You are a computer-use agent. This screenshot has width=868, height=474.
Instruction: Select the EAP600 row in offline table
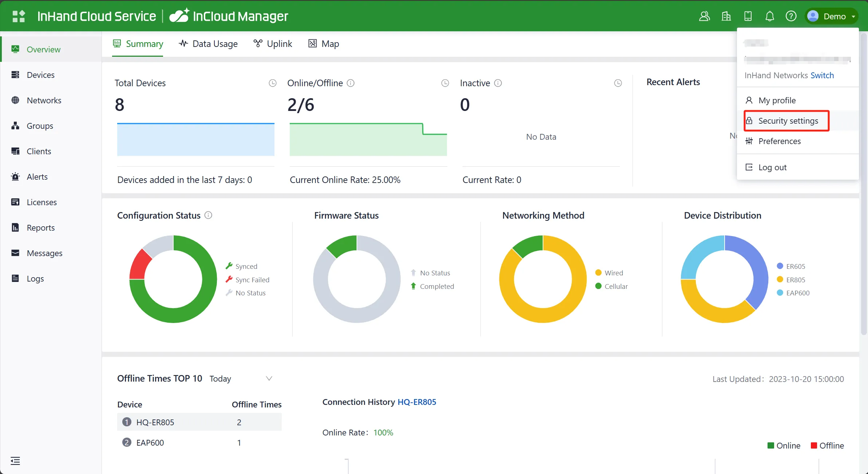pyautogui.click(x=199, y=442)
